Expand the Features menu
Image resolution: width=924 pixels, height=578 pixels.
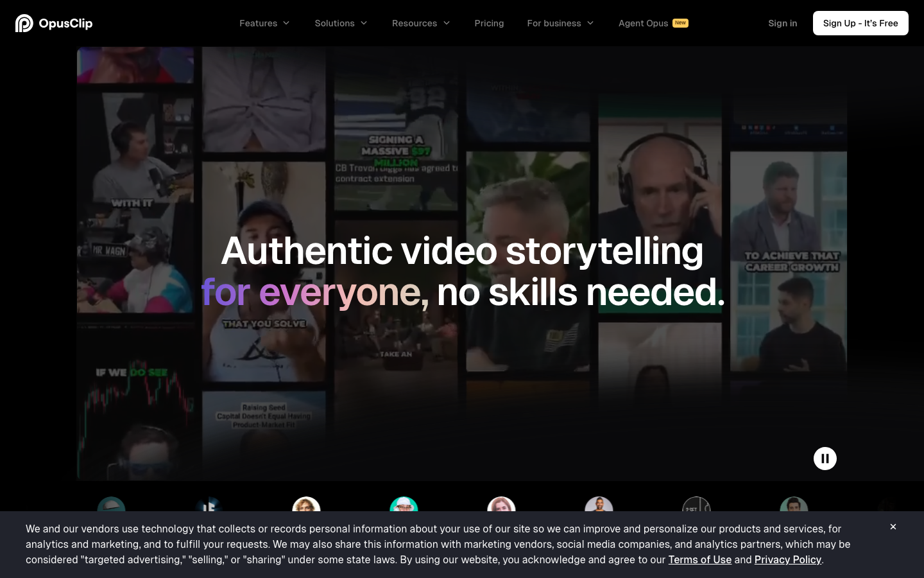click(x=264, y=23)
